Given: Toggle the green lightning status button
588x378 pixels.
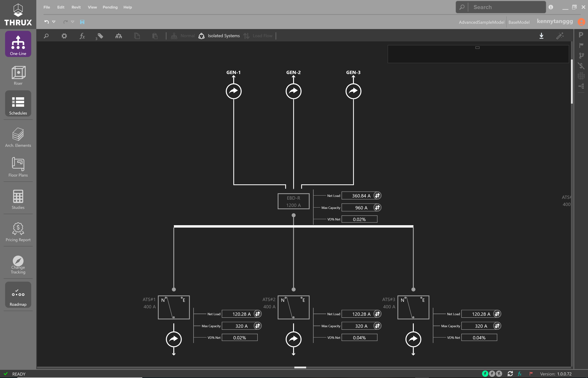Looking at the screenshot, I should pos(485,374).
